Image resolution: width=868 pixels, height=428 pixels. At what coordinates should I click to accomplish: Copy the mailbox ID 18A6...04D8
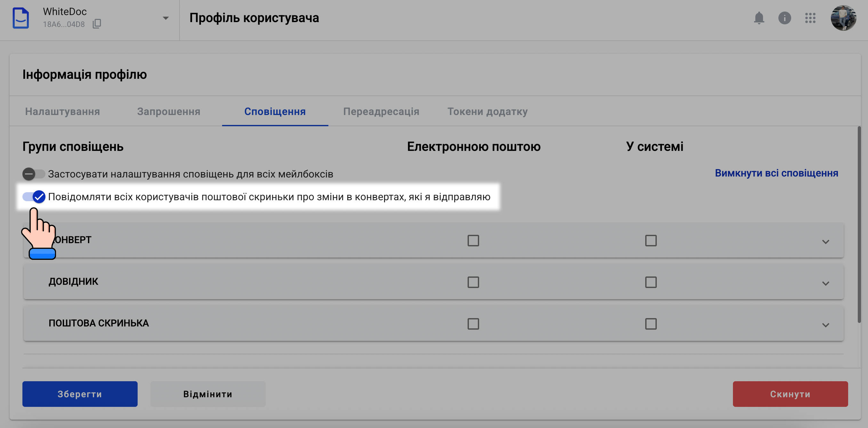[97, 24]
